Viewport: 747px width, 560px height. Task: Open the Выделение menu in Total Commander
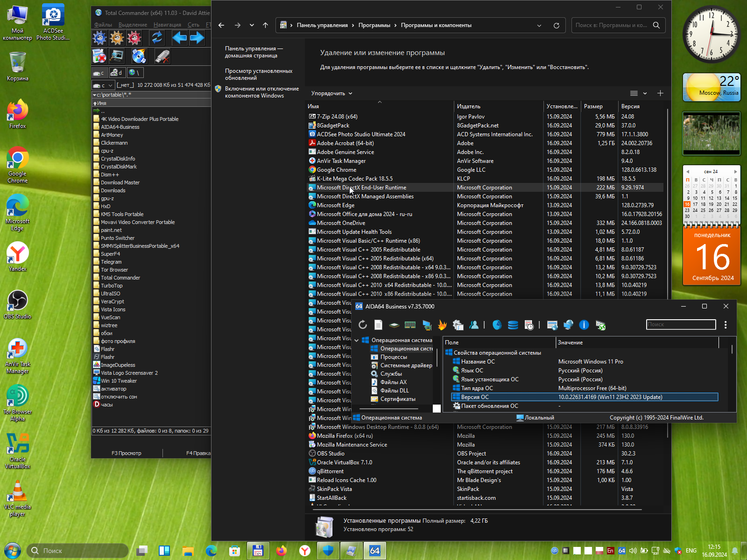(133, 25)
